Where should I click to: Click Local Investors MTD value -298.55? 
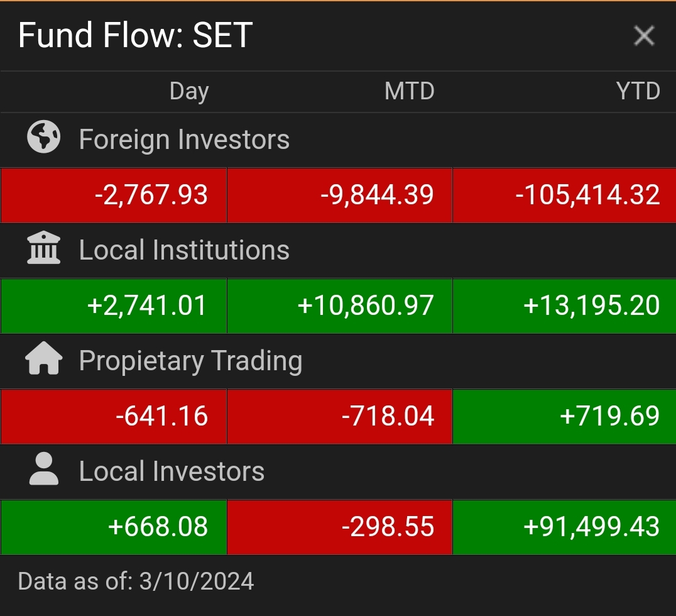coord(388,527)
